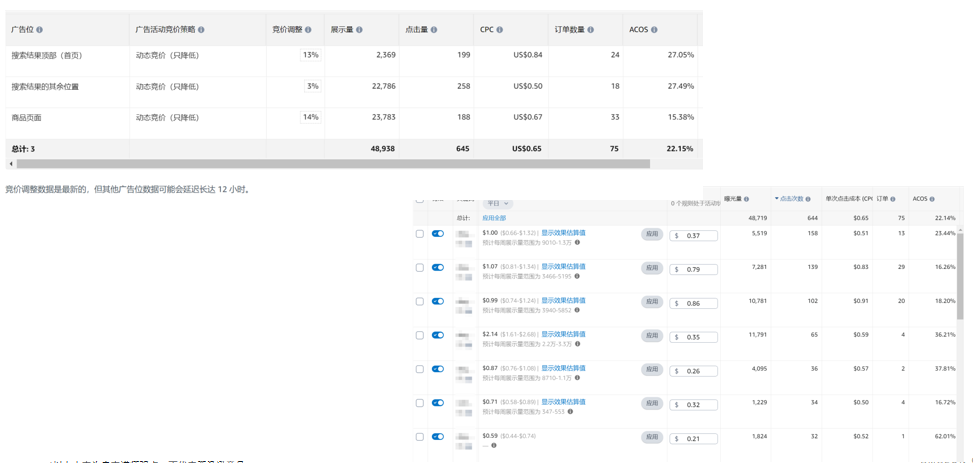Click 13% bid adjustment for 搜索结果顶部
The image size is (973, 463).
point(309,55)
